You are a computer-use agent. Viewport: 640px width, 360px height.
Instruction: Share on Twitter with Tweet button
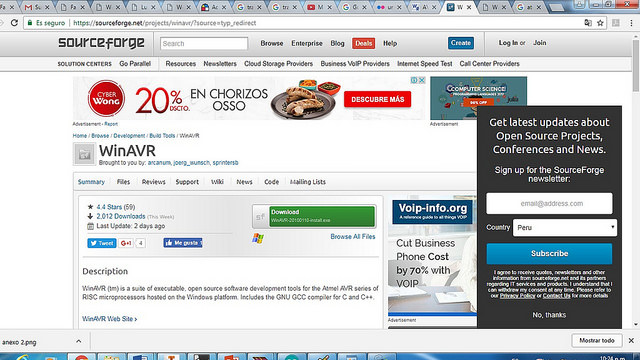[102, 243]
